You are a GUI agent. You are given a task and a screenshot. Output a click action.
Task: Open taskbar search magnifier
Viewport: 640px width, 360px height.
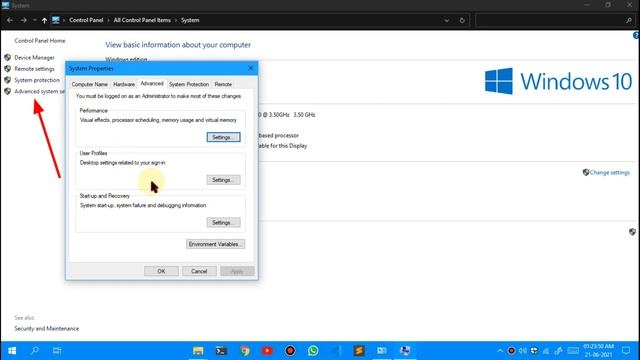(x=35, y=351)
